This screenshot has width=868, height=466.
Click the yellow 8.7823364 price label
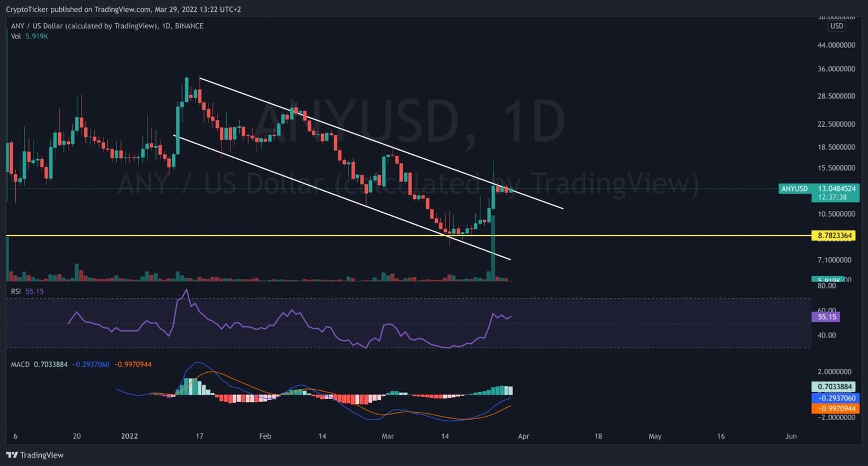coord(834,236)
